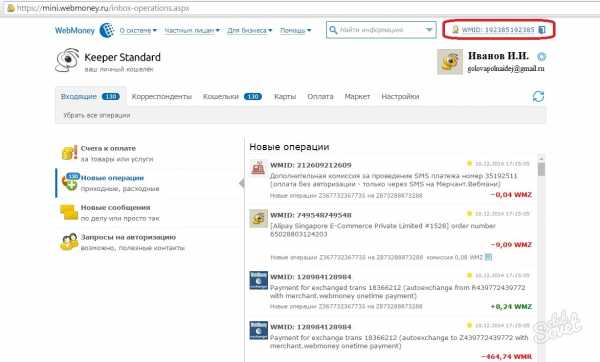Click the magnifier icon in search box
The image size is (600, 362).
333,30
